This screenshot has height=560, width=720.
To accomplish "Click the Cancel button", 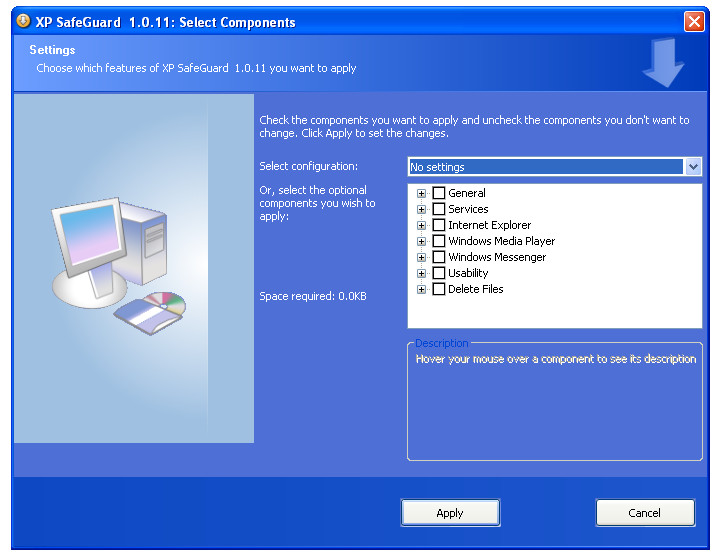I will pos(645,513).
